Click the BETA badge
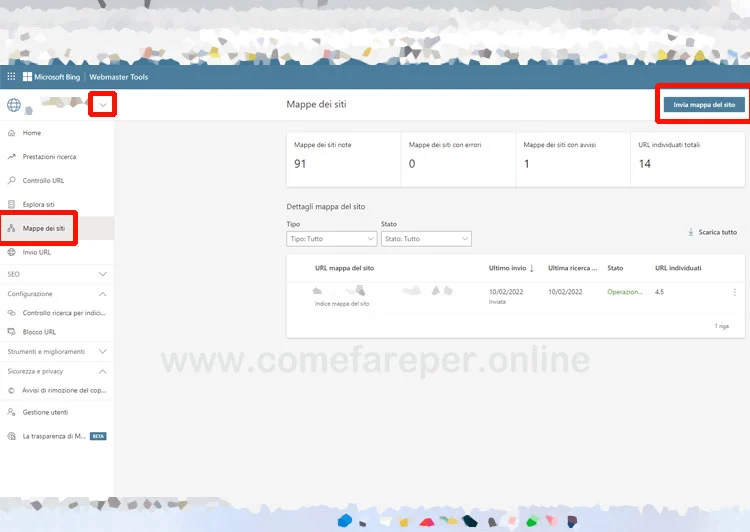This screenshot has width=750, height=532. [98, 436]
